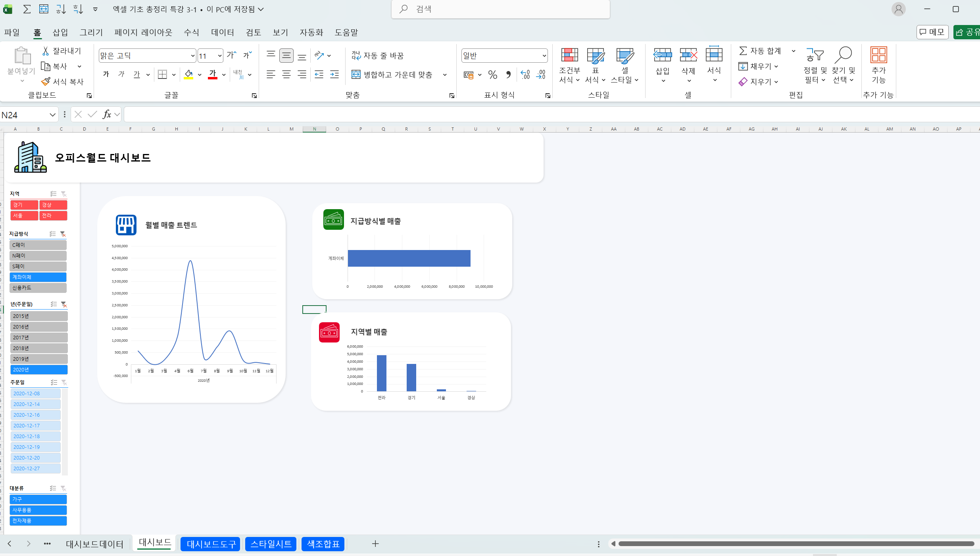Switch to the 대시보드데이터 sheet tab

coord(94,544)
